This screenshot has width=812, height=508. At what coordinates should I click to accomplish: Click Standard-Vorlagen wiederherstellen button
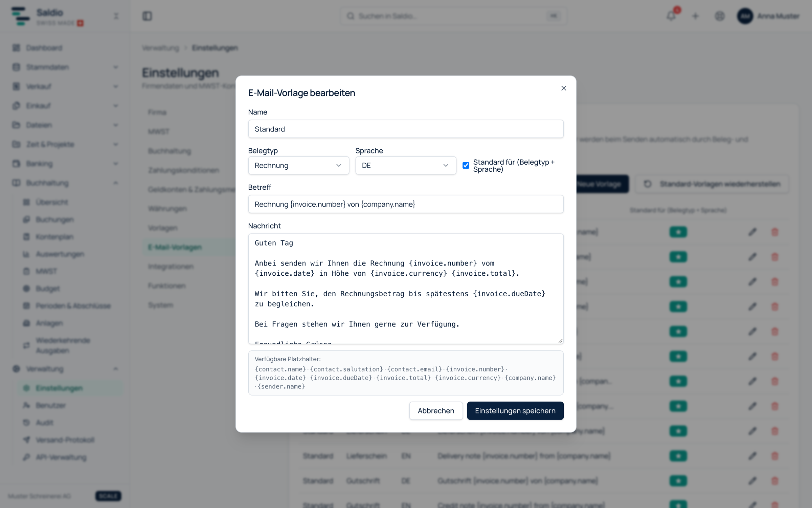click(712, 184)
